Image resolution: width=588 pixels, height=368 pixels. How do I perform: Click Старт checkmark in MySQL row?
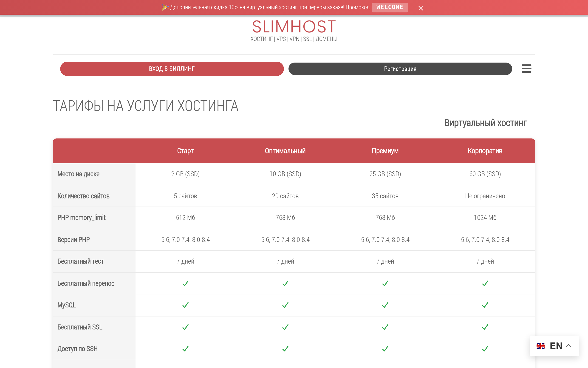(x=185, y=305)
